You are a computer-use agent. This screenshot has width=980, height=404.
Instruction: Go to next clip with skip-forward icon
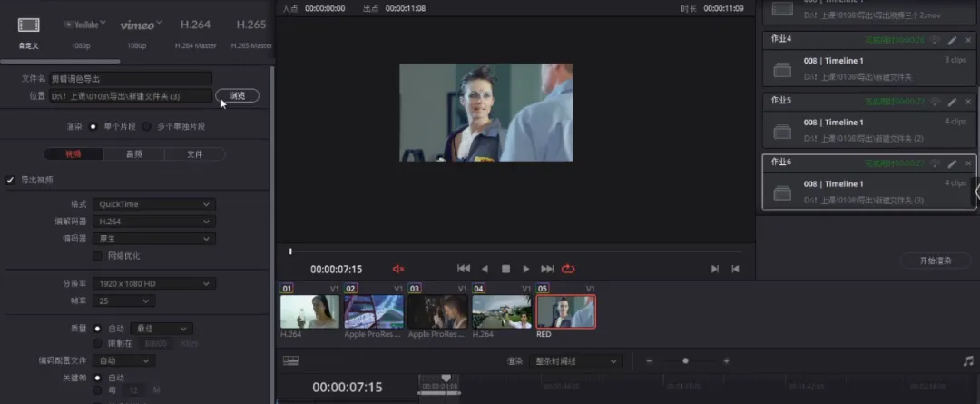click(x=714, y=269)
